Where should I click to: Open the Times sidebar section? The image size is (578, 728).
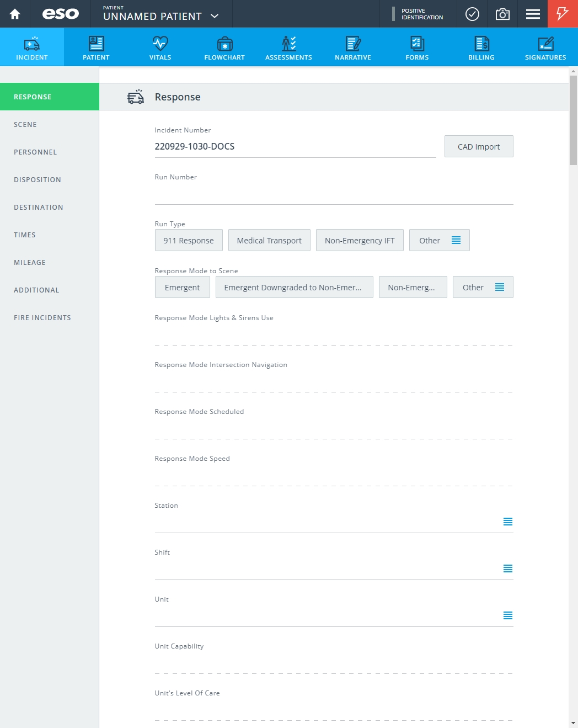[25, 235]
